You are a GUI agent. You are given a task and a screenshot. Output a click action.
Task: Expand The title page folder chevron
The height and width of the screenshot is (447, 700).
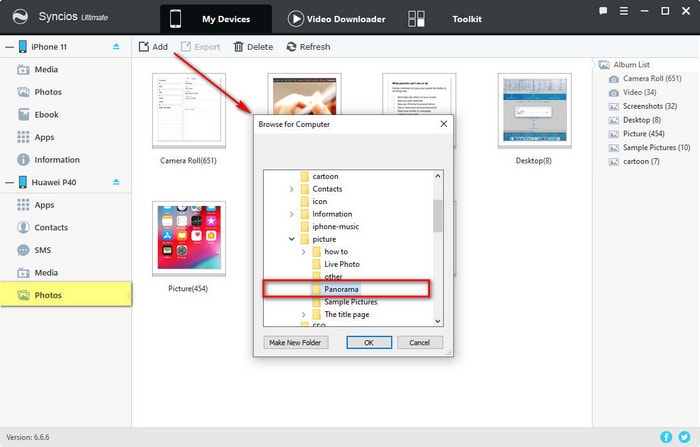pos(304,315)
